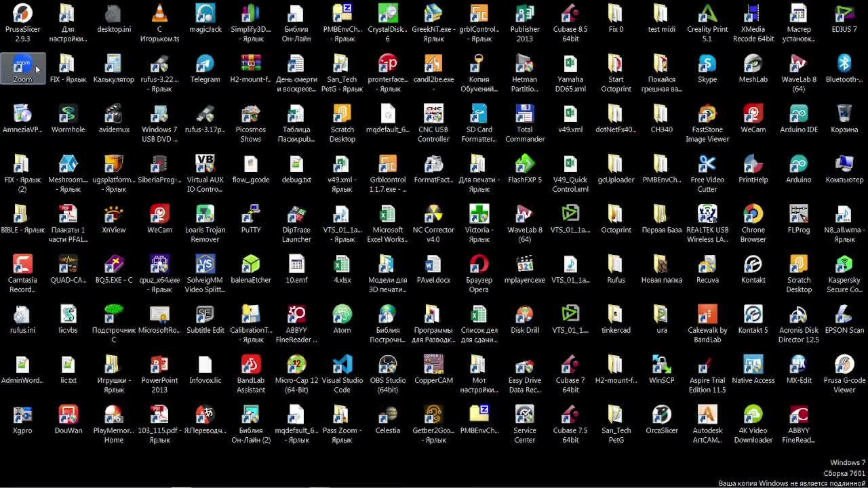Click the DouWan icon

tap(68, 414)
